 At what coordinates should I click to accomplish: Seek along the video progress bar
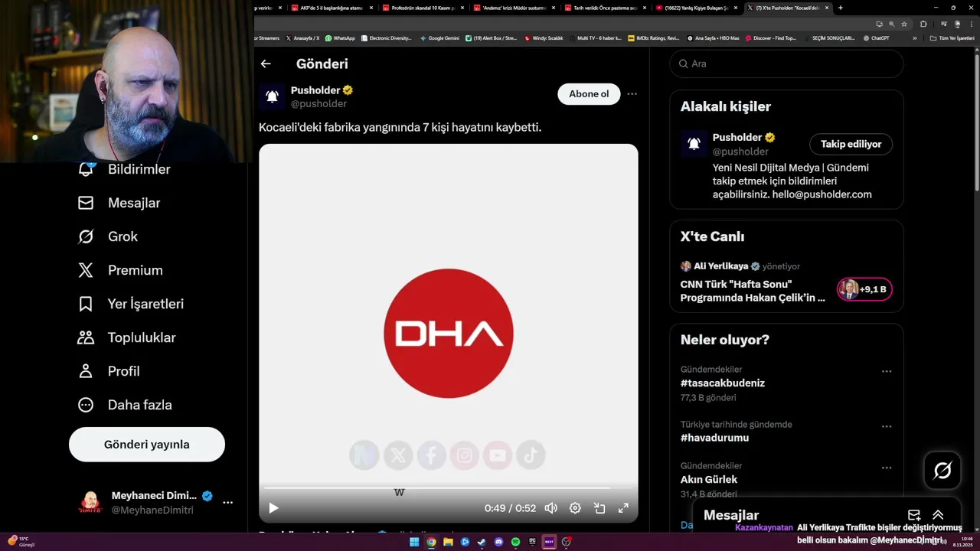coord(448,487)
